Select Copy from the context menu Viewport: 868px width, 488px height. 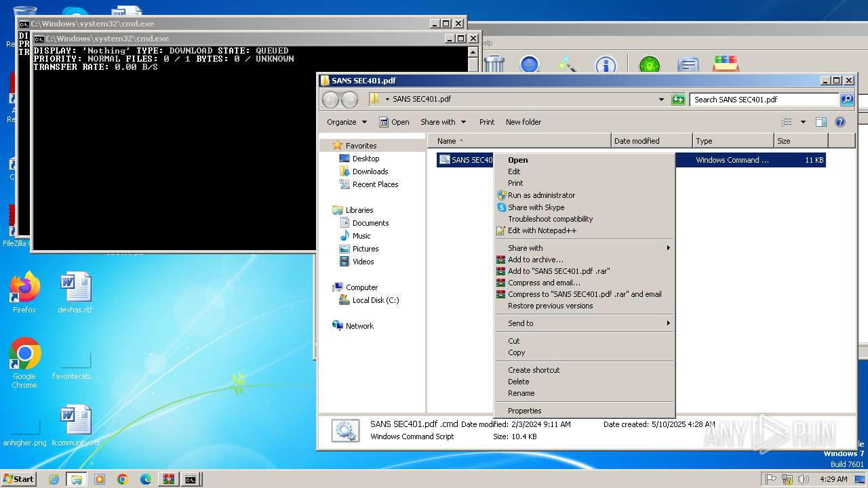585,352
